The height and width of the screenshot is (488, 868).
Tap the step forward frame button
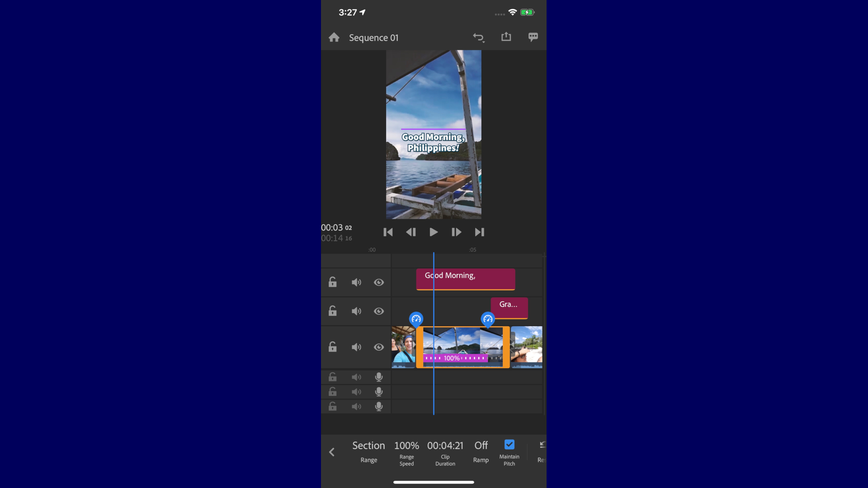(x=457, y=232)
